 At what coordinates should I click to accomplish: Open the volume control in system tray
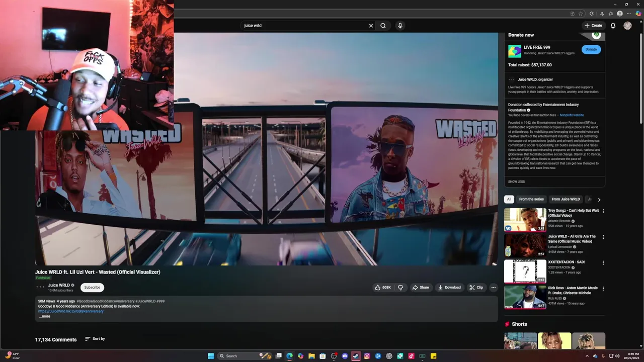click(617, 356)
